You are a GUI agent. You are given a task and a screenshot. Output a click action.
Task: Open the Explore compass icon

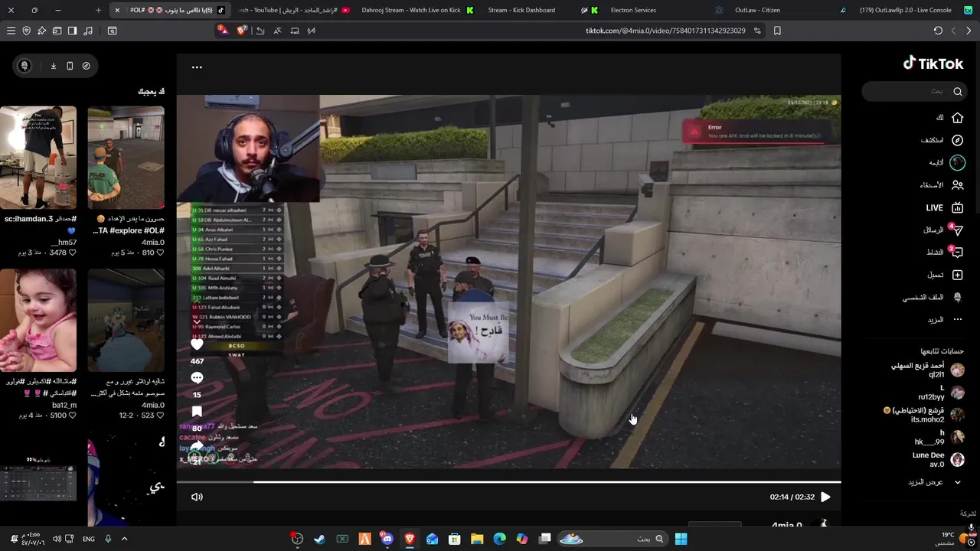coord(957,140)
